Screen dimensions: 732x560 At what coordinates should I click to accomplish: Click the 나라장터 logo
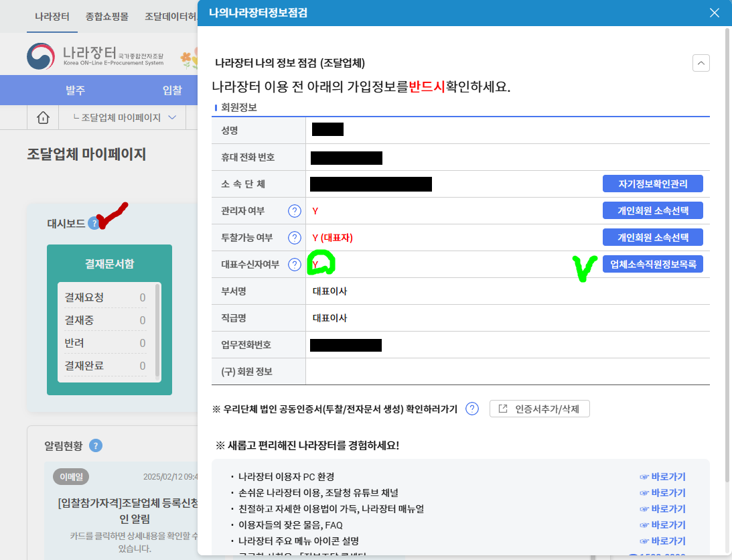(x=95, y=56)
